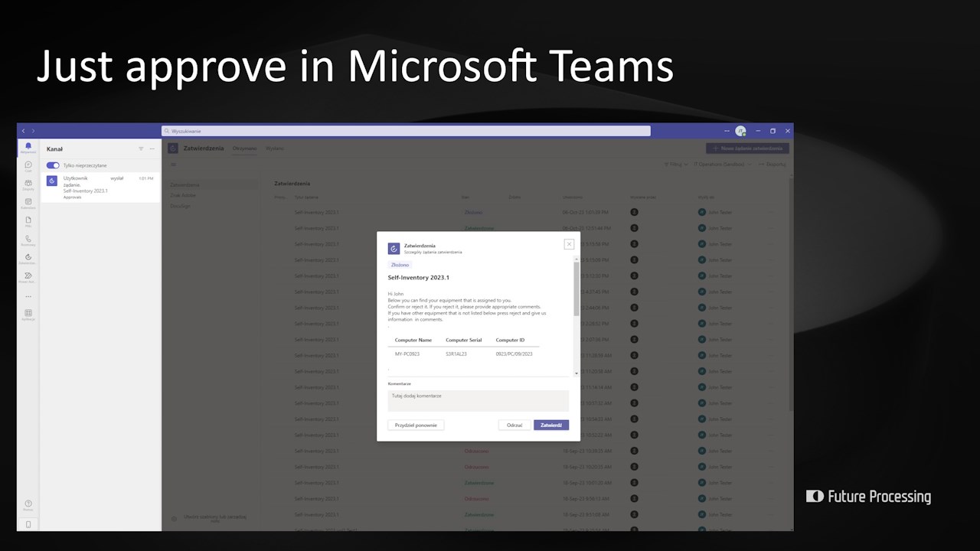Image resolution: width=980 pixels, height=551 pixels.
Task: Open the Self-Inventory 2023.1 notification in feed
Action: tap(100, 187)
